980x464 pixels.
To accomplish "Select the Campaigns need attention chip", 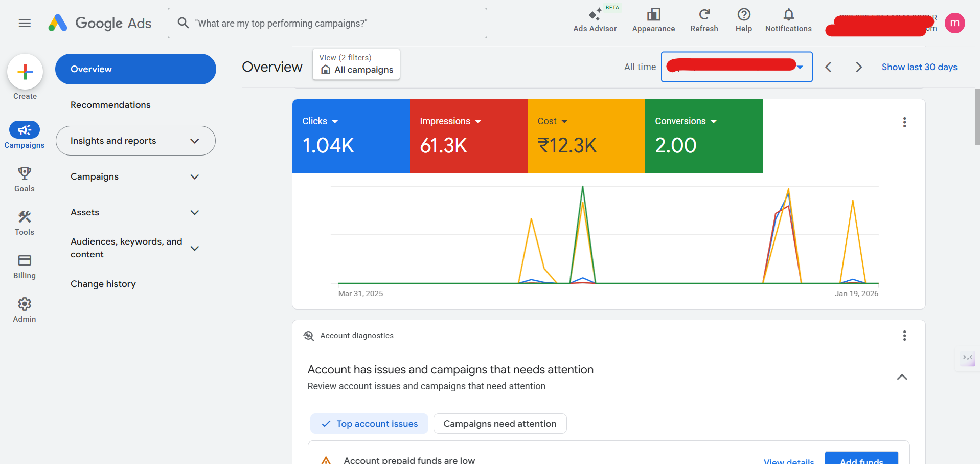I will pos(499,424).
